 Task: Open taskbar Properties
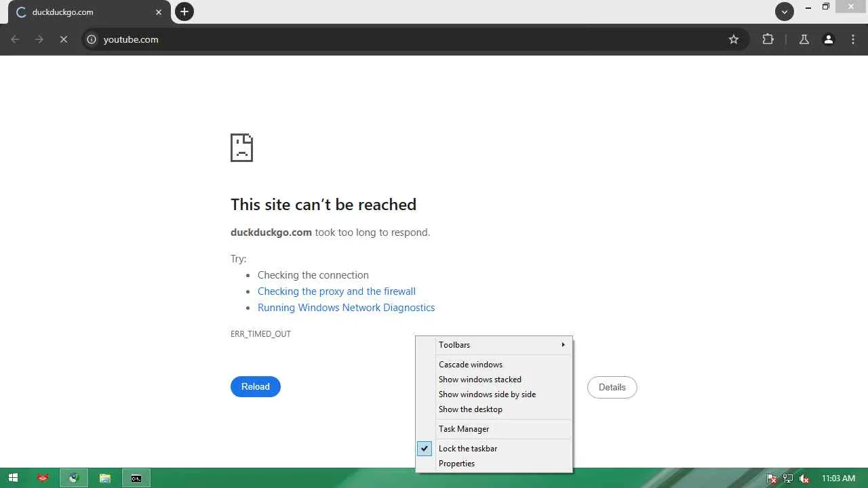494,464
